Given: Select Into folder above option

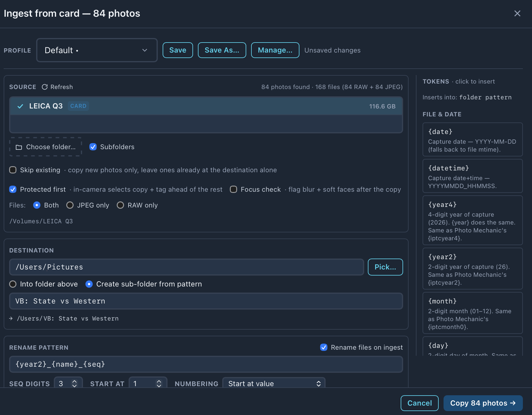Looking at the screenshot, I should [13, 284].
